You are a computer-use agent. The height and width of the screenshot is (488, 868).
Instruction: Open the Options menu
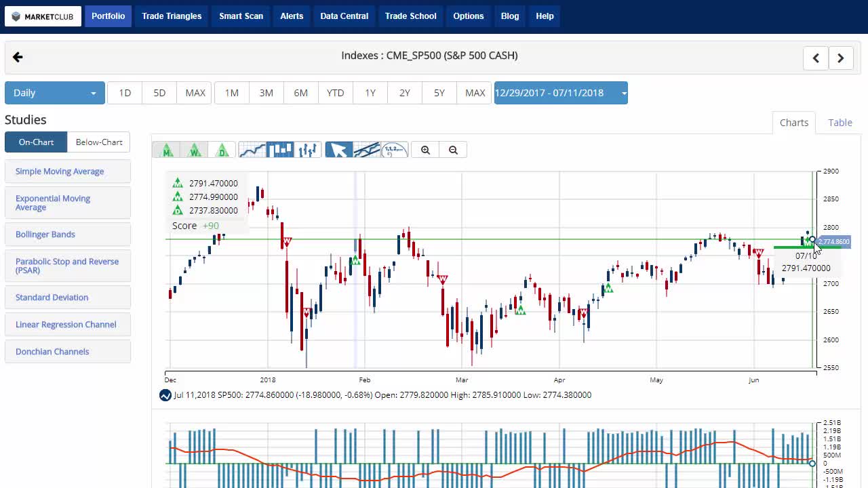click(x=469, y=16)
